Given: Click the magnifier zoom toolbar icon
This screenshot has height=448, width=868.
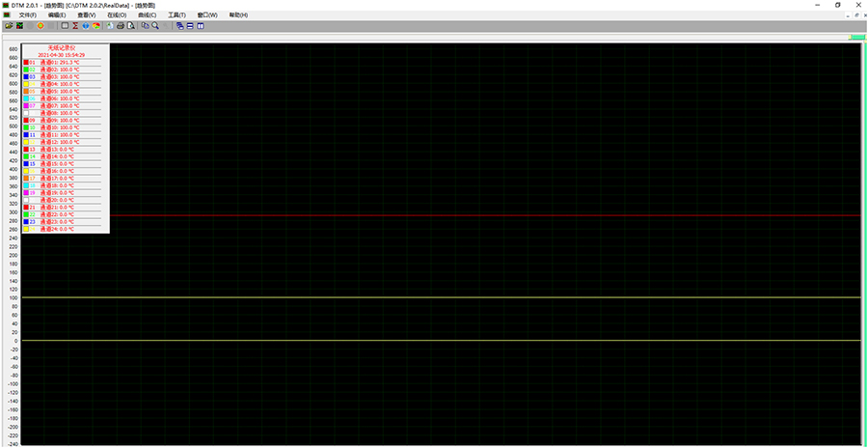Looking at the screenshot, I should coord(155,26).
